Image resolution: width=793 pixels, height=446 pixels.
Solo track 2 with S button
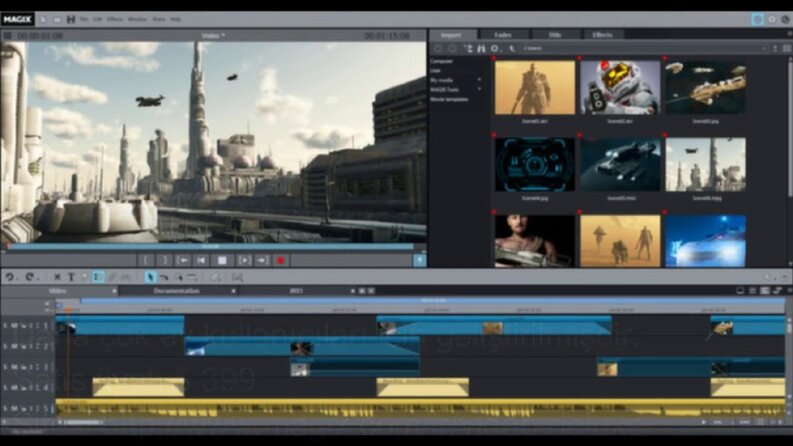[x=6, y=346]
